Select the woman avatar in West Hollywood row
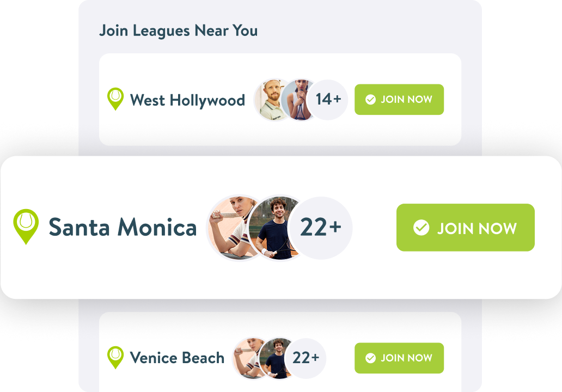The image size is (562, 392). 297,100
